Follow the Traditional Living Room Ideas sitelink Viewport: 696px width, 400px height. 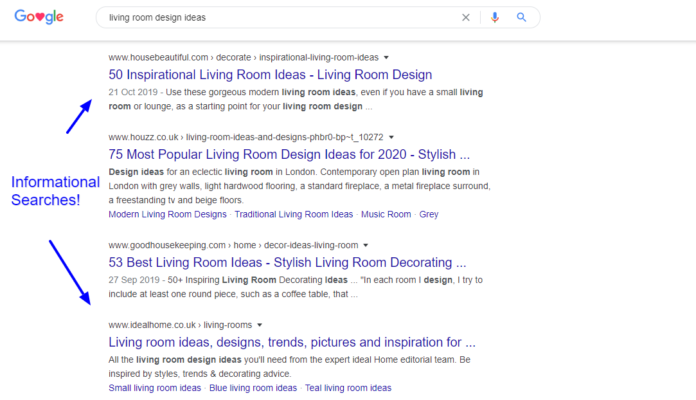click(x=293, y=214)
